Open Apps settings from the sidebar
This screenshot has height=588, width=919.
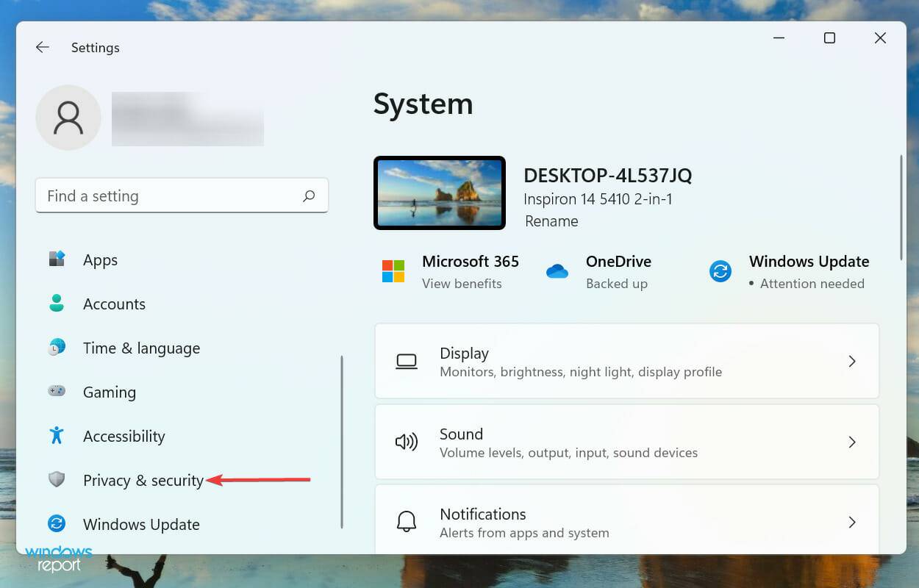100,259
